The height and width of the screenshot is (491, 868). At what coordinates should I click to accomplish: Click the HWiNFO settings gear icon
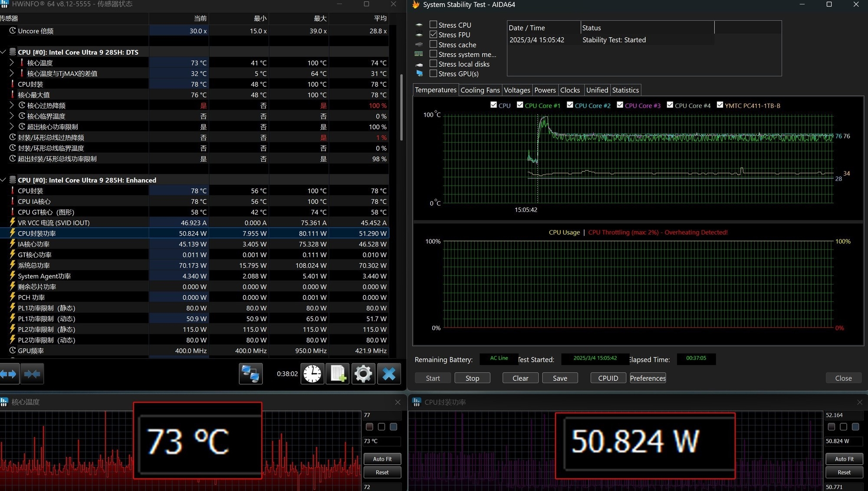(x=363, y=373)
